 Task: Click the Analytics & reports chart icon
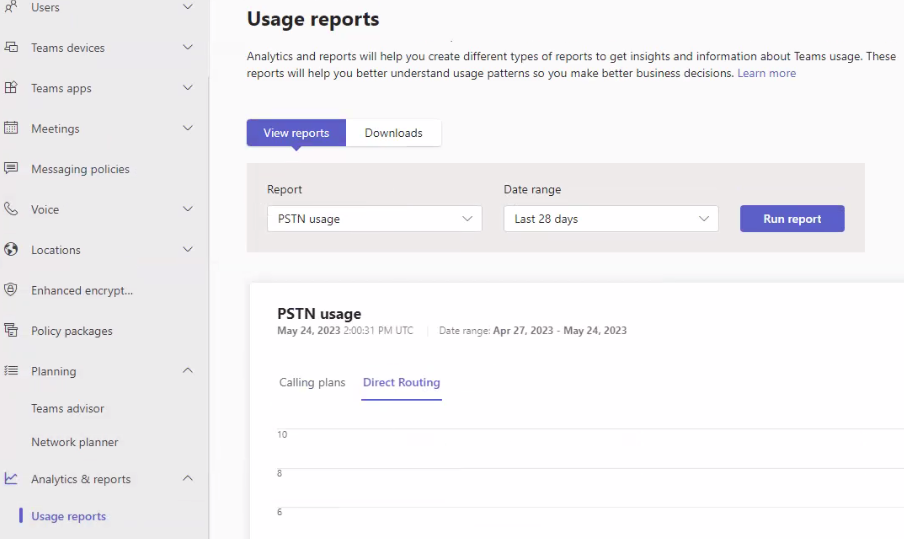12,479
